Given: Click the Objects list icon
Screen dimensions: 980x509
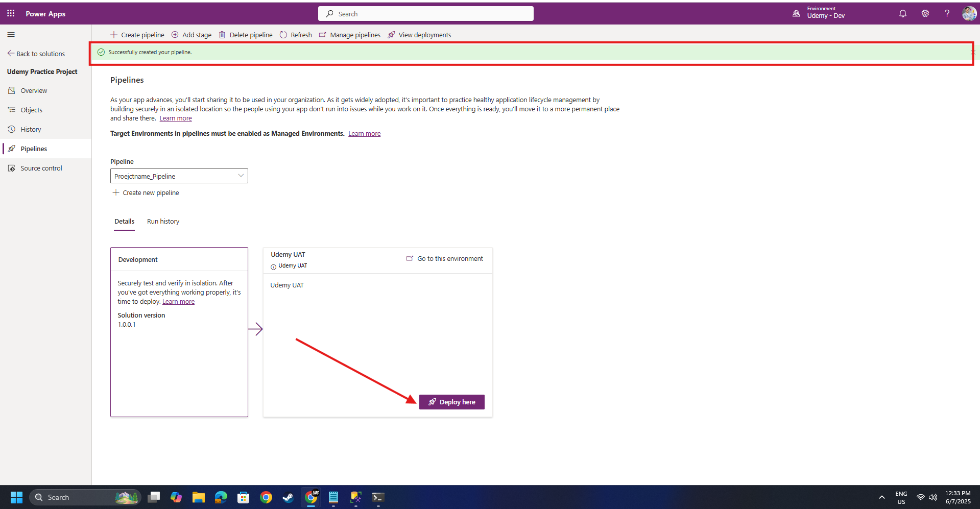Looking at the screenshot, I should (x=11, y=110).
